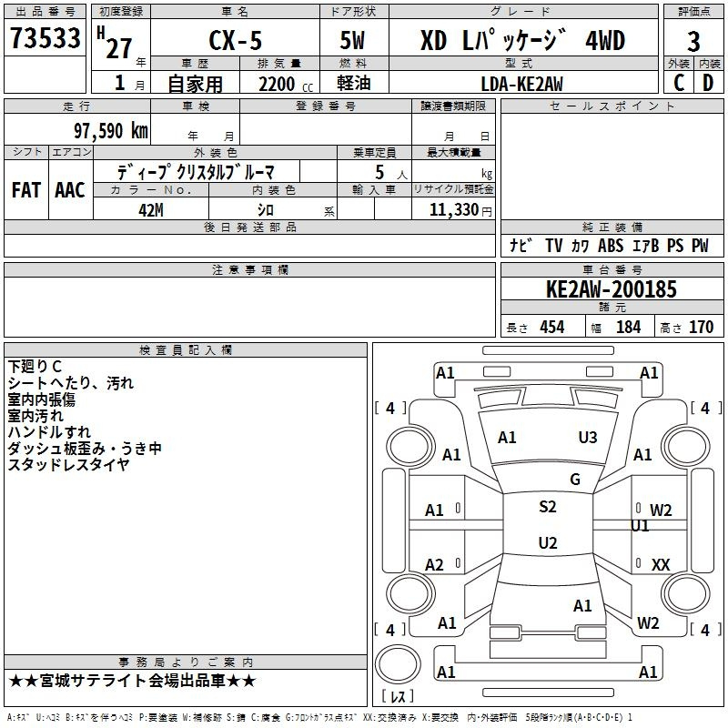728x728 pixels.
Task: Click the exterior grade C cell
Action: click(x=678, y=83)
